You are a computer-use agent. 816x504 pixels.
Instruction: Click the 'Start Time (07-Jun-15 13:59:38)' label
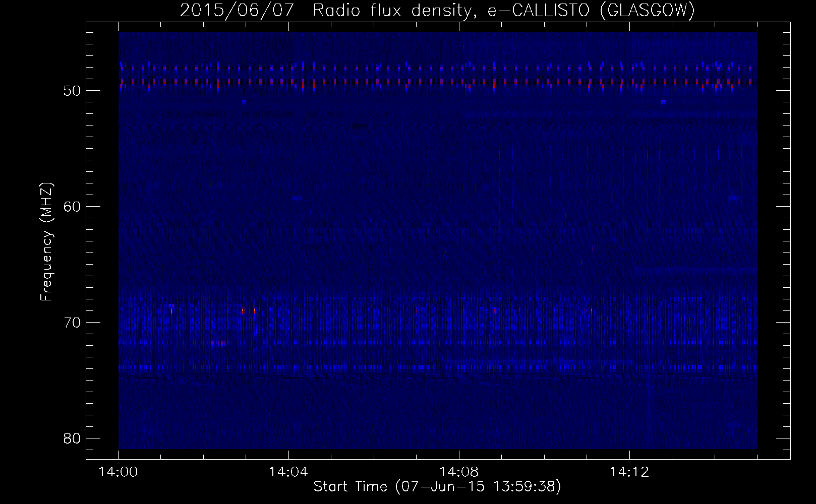(437, 487)
